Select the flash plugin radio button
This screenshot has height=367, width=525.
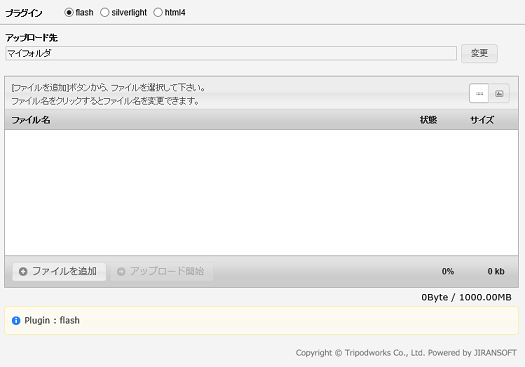click(69, 12)
